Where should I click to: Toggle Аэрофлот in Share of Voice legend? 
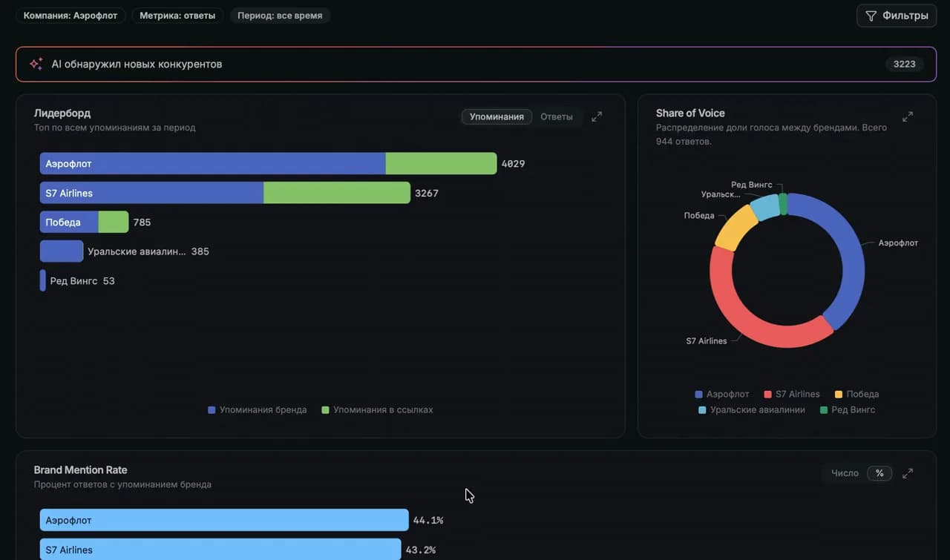pos(722,394)
